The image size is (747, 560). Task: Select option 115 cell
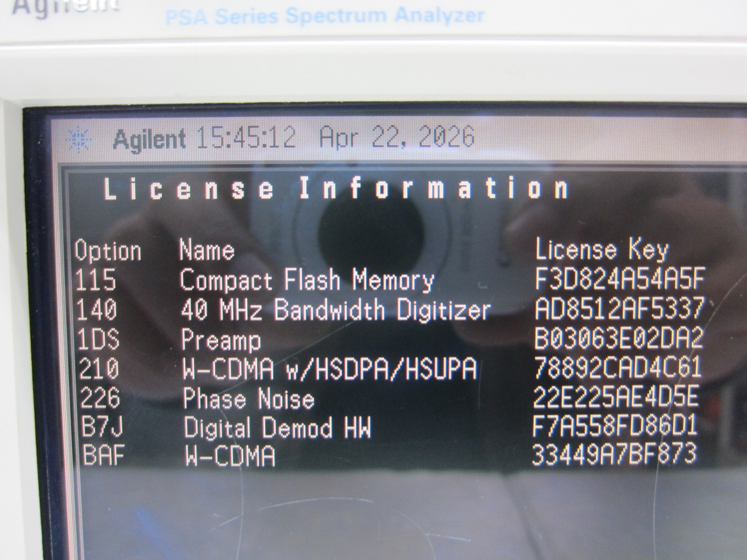[95, 280]
